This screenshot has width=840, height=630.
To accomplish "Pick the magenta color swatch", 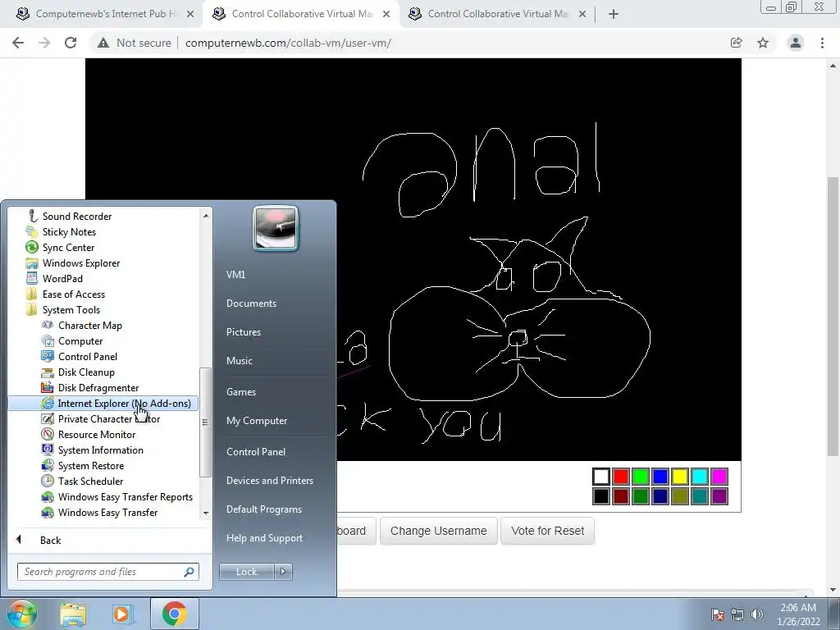I will 719,477.
